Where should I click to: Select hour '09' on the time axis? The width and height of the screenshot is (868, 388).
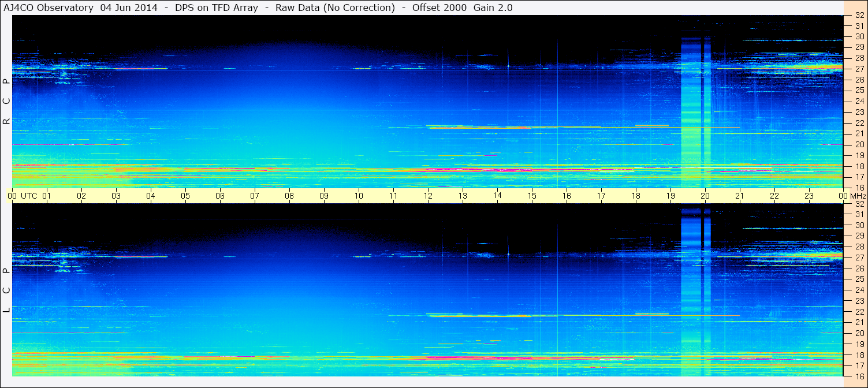tap(324, 196)
